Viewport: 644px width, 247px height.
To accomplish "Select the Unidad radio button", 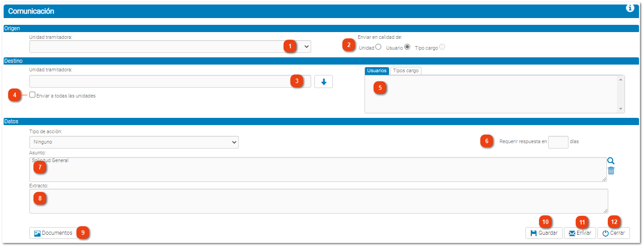I will [x=378, y=47].
